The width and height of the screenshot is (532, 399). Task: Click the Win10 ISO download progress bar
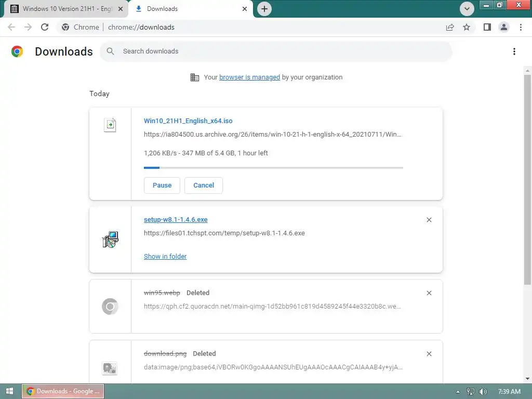[273, 168]
